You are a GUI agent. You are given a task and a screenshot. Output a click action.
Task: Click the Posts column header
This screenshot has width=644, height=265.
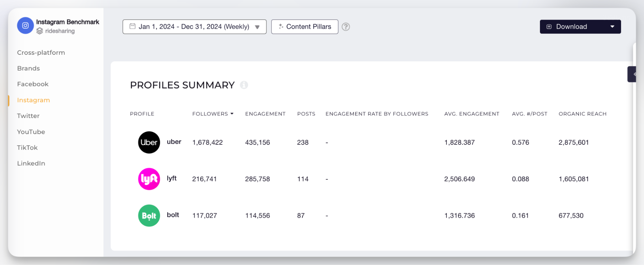306,114
